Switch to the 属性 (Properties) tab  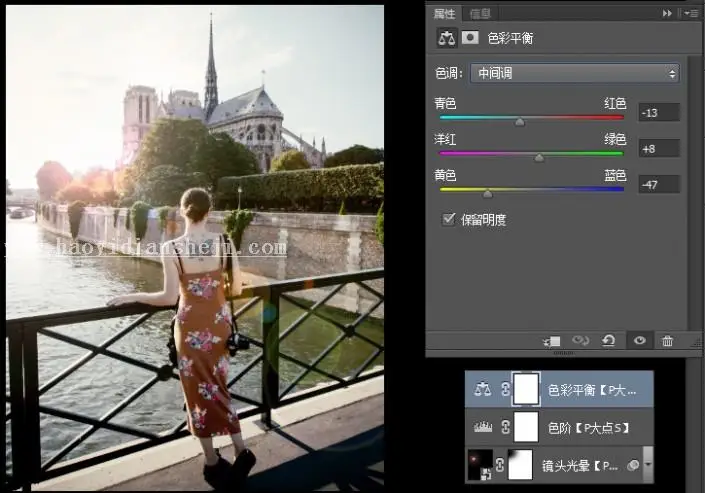444,13
